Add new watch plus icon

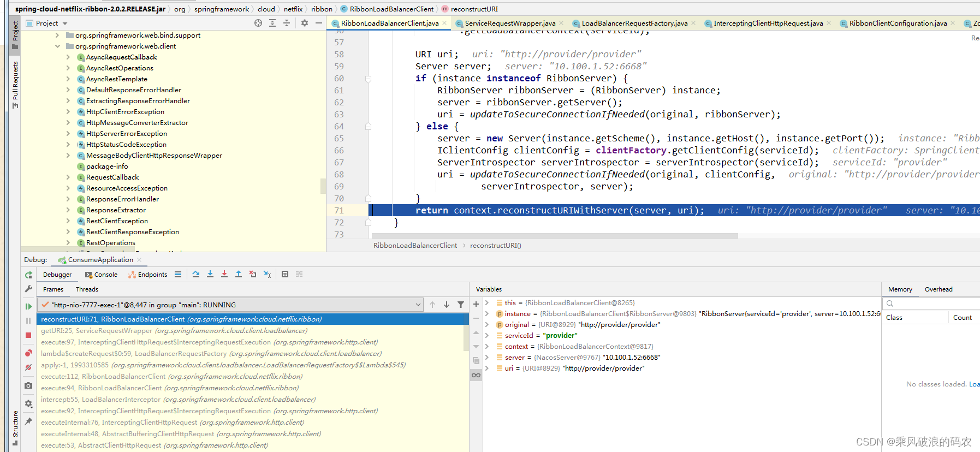pyautogui.click(x=476, y=304)
